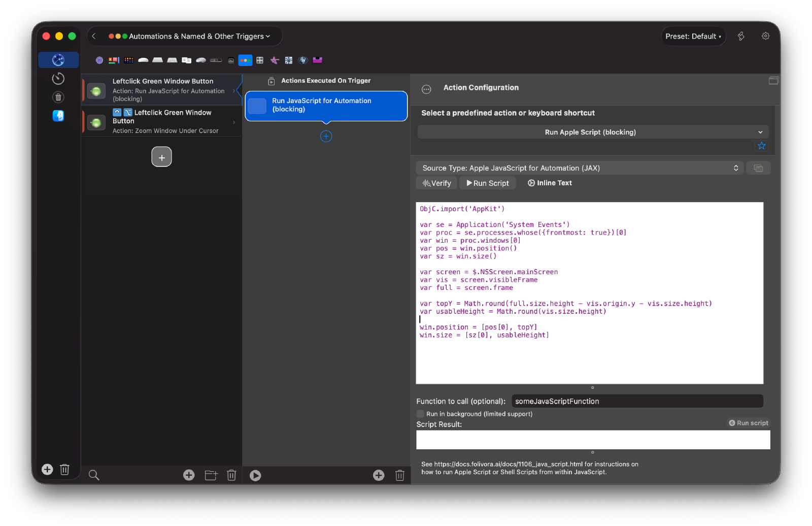This screenshot has height=526, width=812.
Task: Select the Trackpad gestures icon
Action: (158, 60)
